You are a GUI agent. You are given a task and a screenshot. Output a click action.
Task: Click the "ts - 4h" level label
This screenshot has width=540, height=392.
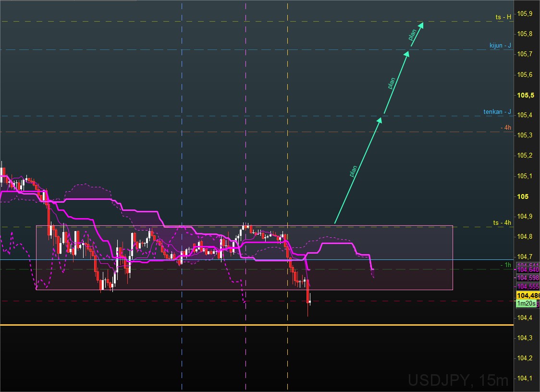[x=502, y=222]
